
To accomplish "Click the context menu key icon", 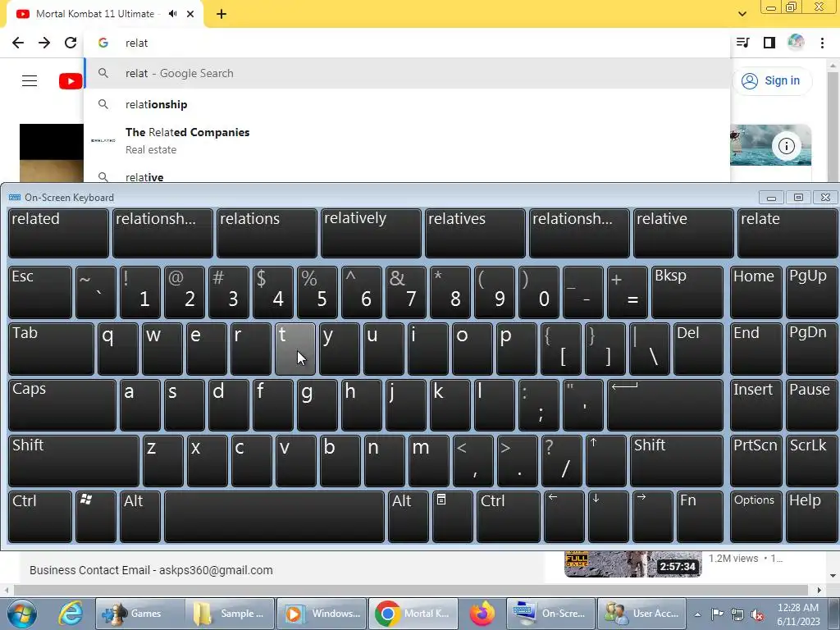I will pos(452,517).
